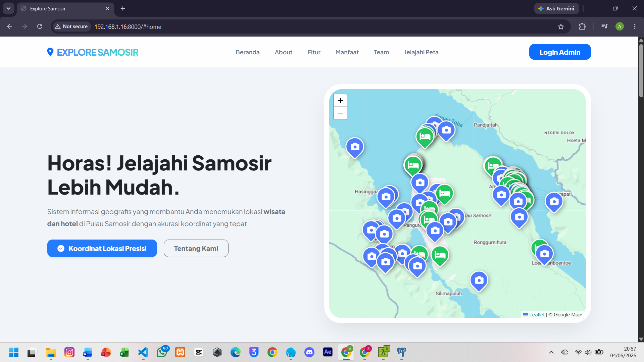
Task: Click the Login Admin button
Action: coord(560,52)
